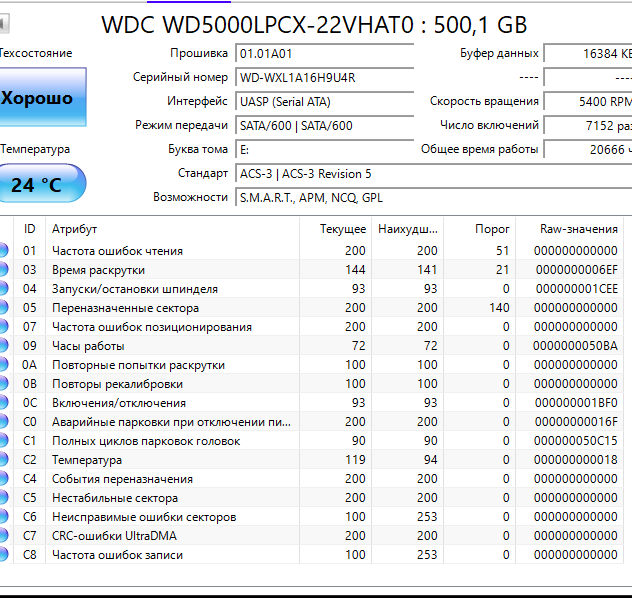Click the interface field UASP (Serial ATA)
Image resolution: width=632 pixels, height=598 pixels.
tap(324, 102)
